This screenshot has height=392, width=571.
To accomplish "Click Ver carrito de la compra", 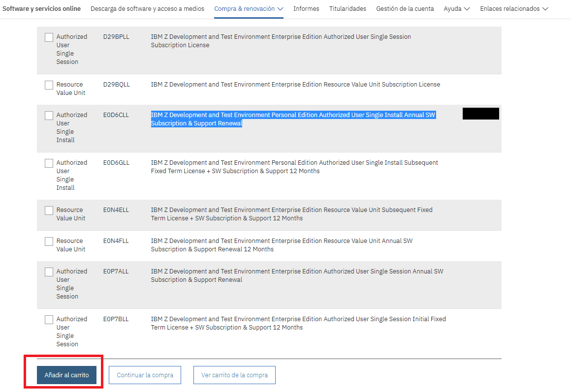I will click(x=234, y=375).
